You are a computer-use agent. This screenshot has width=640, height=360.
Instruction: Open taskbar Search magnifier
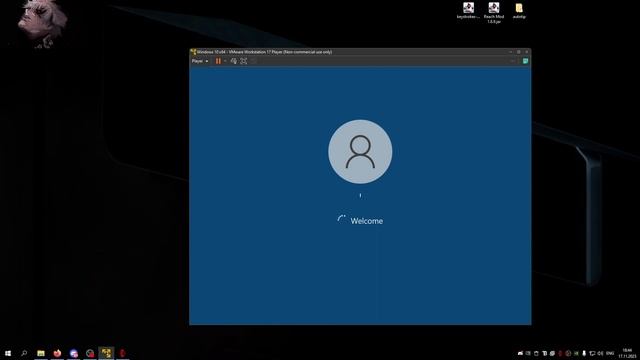click(x=24, y=353)
